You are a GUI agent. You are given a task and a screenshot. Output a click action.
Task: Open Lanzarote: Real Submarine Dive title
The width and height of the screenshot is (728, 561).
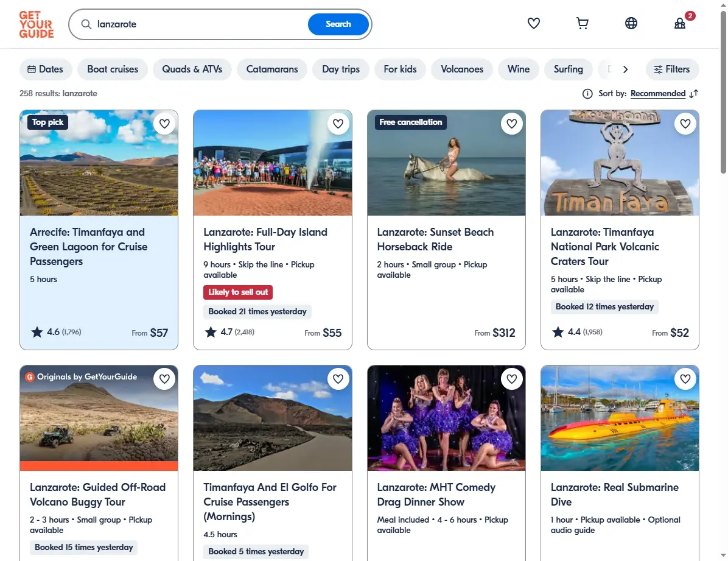pos(614,495)
